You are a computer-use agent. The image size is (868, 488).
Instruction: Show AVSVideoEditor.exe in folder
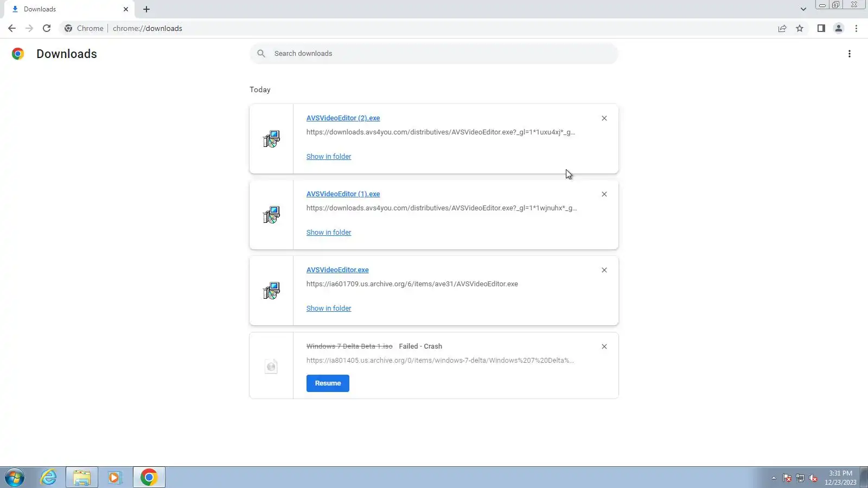pos(329,309)
